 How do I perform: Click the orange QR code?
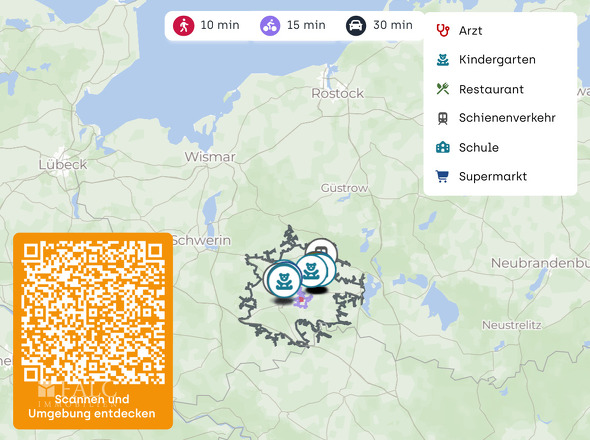pyautogui.click(x=93, y=312)
